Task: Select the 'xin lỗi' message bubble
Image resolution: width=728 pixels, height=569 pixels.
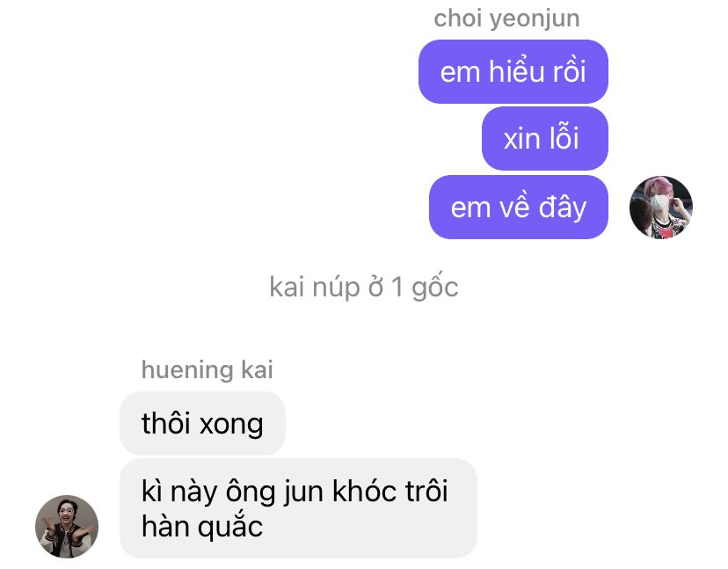Action: (x=544, y=138)
